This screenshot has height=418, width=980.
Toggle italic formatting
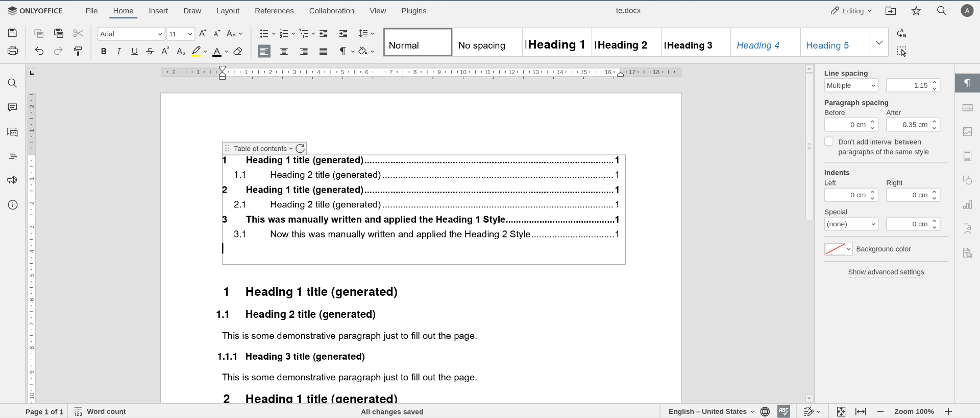point(119,51)
